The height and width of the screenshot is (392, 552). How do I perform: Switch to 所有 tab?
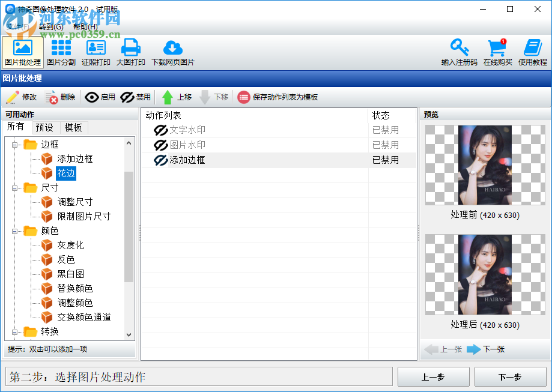[x=16, y=127]
